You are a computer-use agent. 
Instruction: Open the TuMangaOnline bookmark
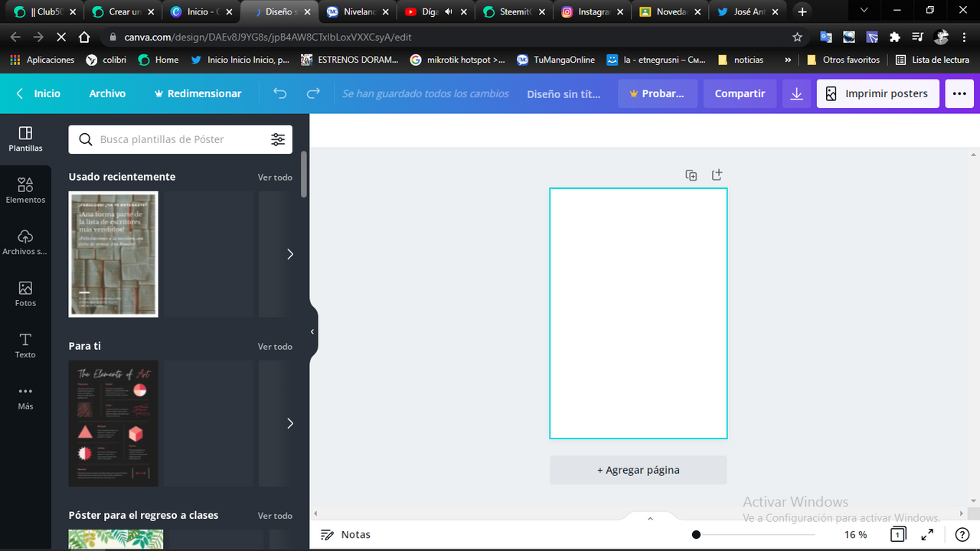[556, 60]
